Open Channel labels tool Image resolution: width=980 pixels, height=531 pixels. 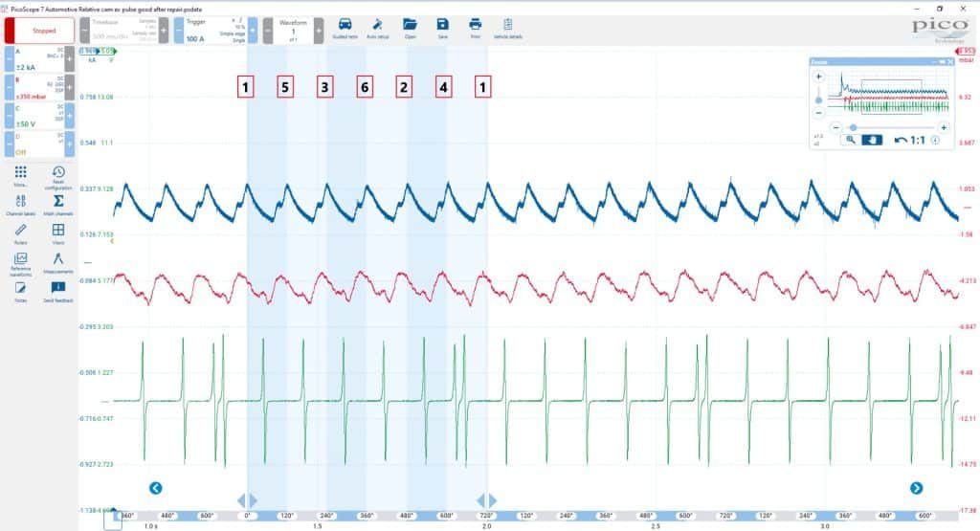[21, 205]
